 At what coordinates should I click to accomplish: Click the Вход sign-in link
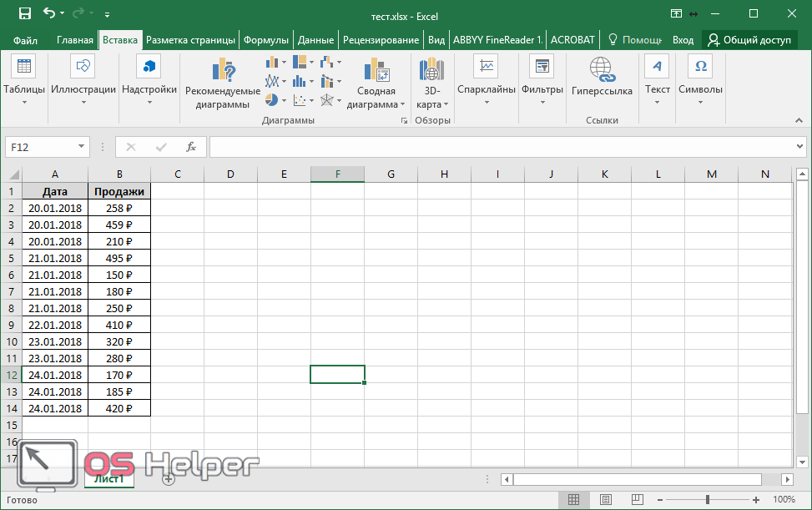pos(683,40)
